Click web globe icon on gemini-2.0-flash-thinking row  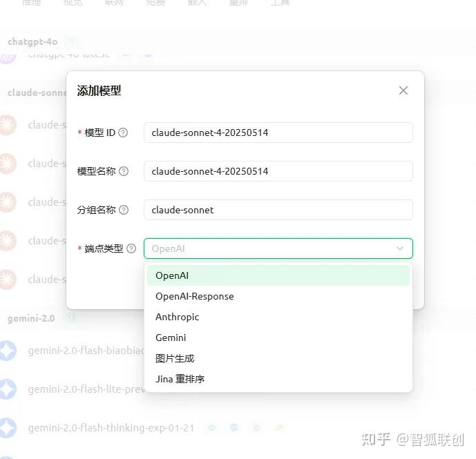coord(234,428)
